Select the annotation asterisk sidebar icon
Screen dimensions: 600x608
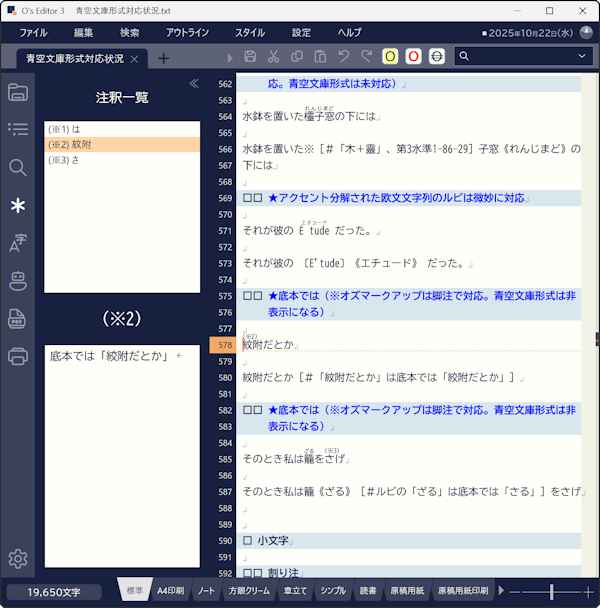pos(17,205)
